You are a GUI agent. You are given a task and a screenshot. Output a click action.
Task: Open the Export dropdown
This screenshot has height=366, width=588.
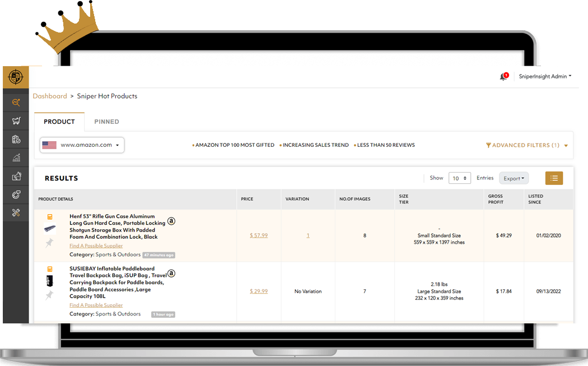pyautogui.click(x=514, y=178)
